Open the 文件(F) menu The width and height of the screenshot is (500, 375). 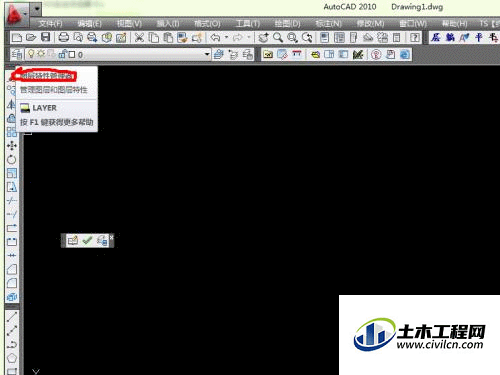[50, 24]
